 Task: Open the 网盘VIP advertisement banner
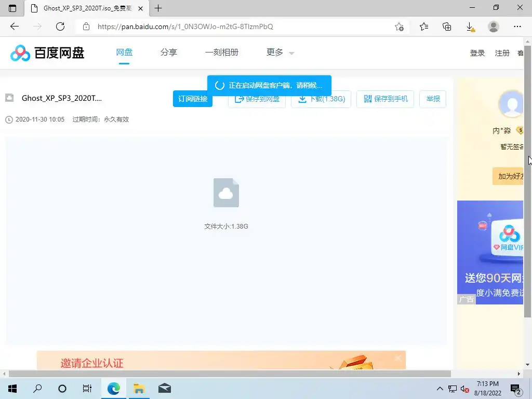pyautogui.click(x=490, y=252)
